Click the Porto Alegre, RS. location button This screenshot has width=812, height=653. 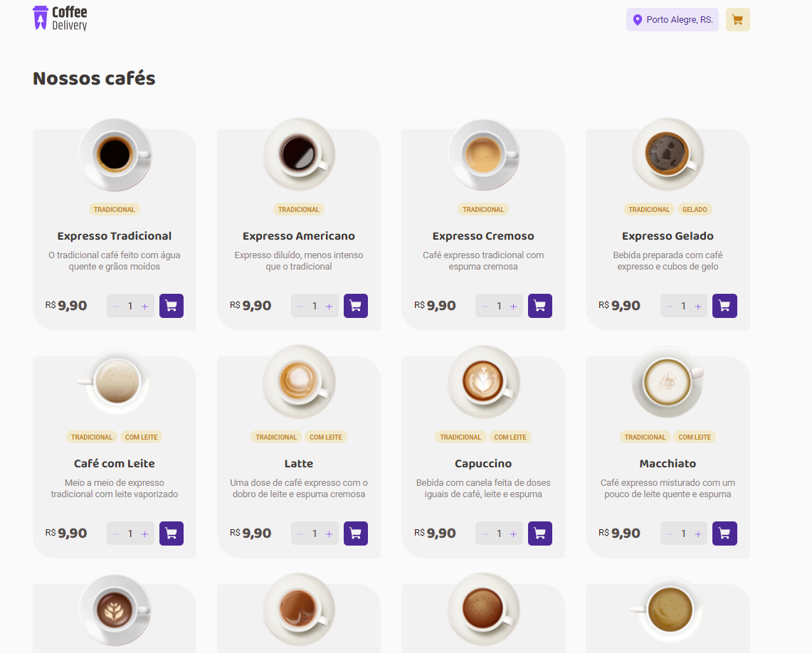672,19
